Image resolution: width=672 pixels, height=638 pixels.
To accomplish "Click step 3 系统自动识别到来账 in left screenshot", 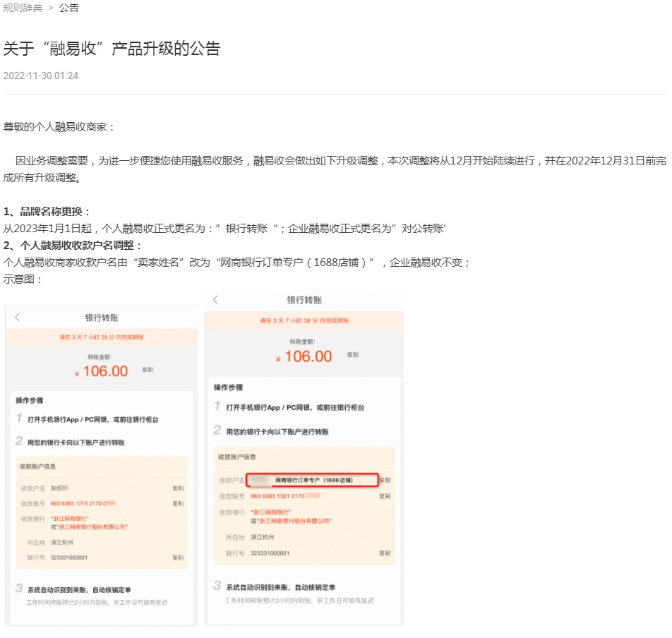I will tap(79, 590).
